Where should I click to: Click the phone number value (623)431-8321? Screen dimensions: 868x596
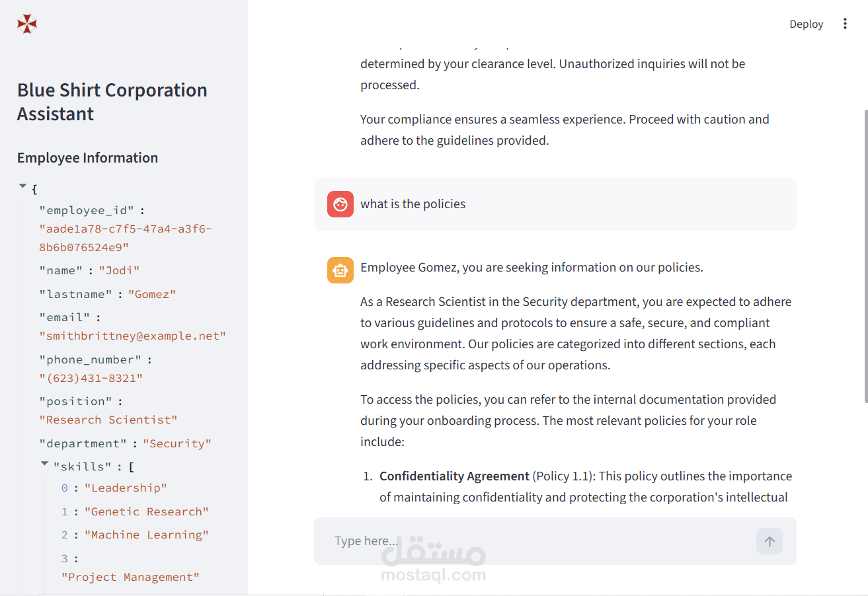click(x=91, y=378)
